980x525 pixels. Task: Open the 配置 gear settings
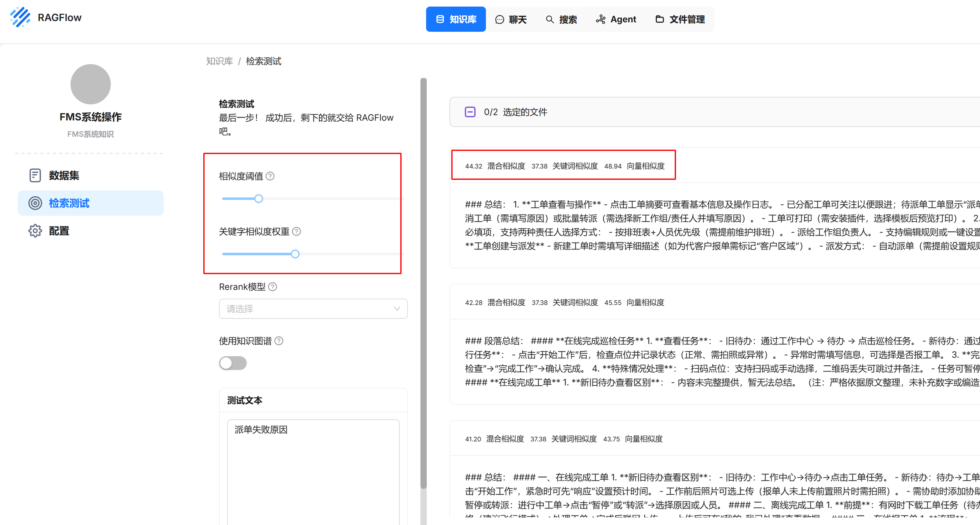coord(35,231)
